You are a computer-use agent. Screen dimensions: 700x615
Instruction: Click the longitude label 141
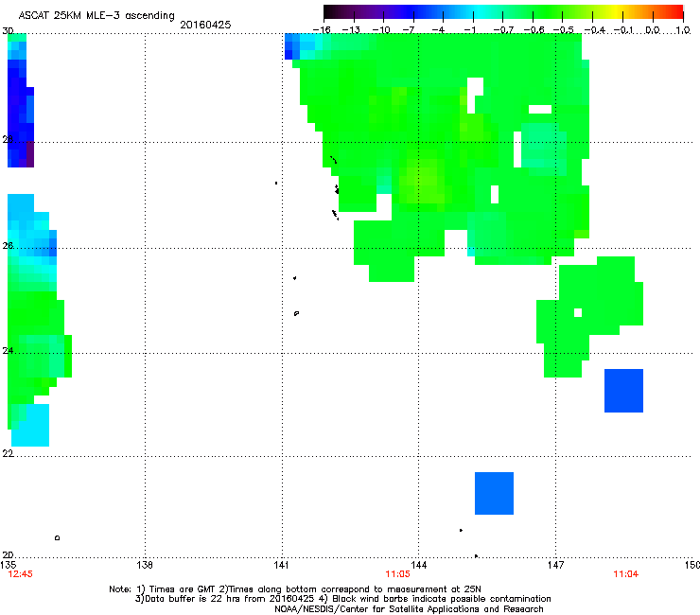click(x=281, y=565)
